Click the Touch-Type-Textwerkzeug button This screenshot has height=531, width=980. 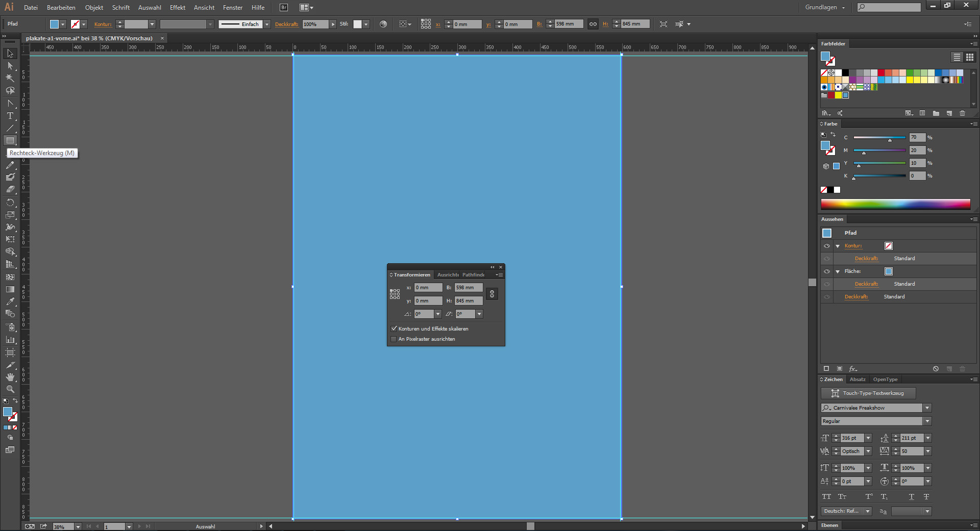868,393
